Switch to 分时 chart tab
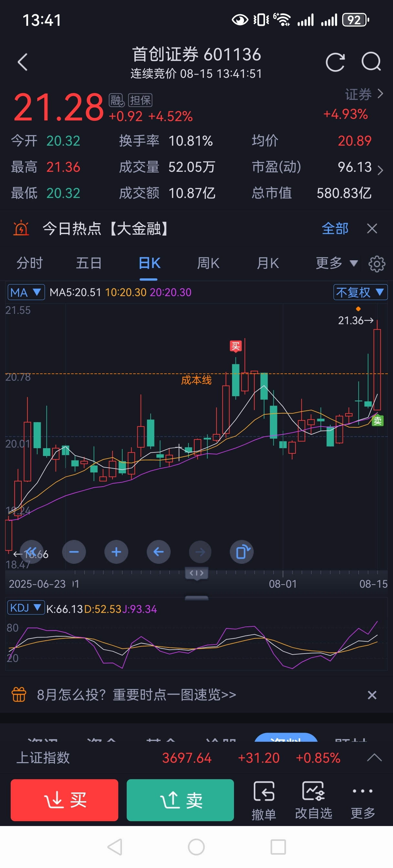The height and width of the screenshot is (868, 393). (30, 263)
